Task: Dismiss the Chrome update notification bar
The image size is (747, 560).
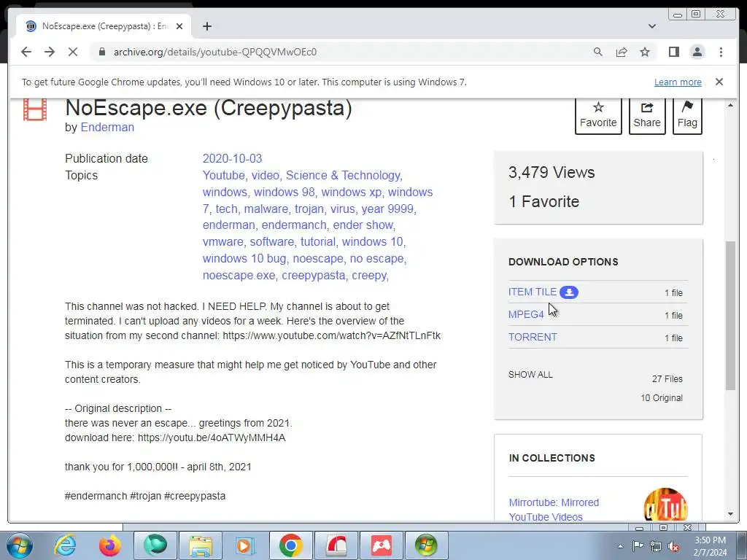Action: click(719, 82)
